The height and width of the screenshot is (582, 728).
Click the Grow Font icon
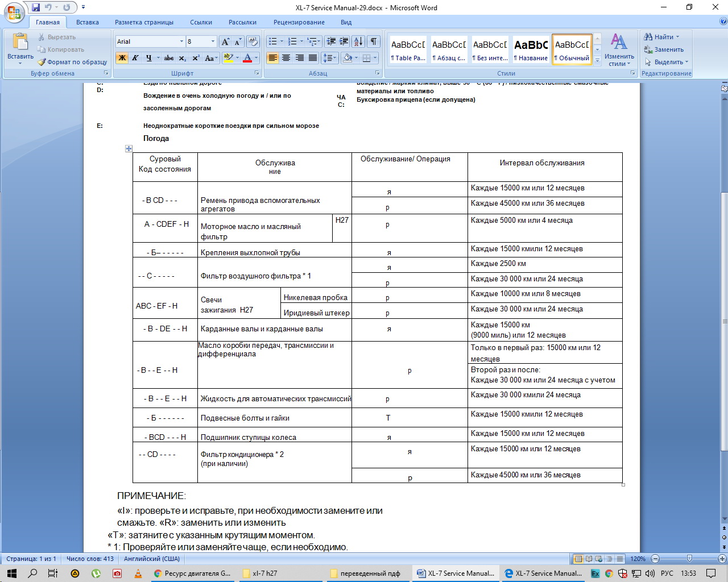tap(225, 41)
